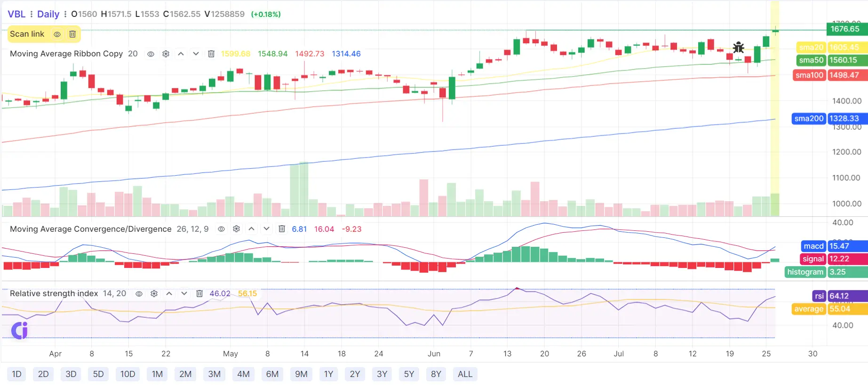Set chart range to 3Y
Viewport: 868px width, 385px height.
pos(382,374)
